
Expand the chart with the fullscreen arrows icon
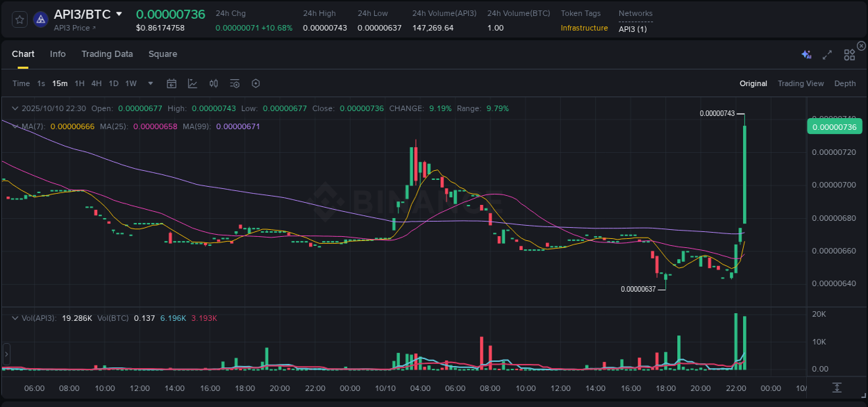[x=826, y=54]
